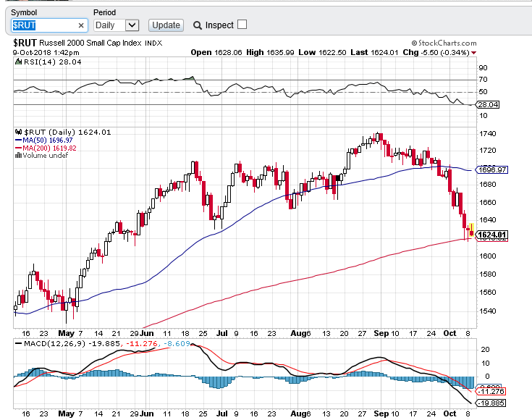Click the Last 1624.01 header value
The image size is (532, 420).
[374, 53]
